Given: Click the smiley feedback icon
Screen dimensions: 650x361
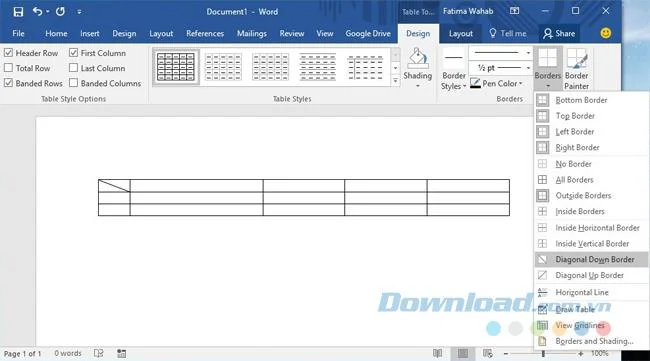Looking at the screenshot, I should point(606,33).
